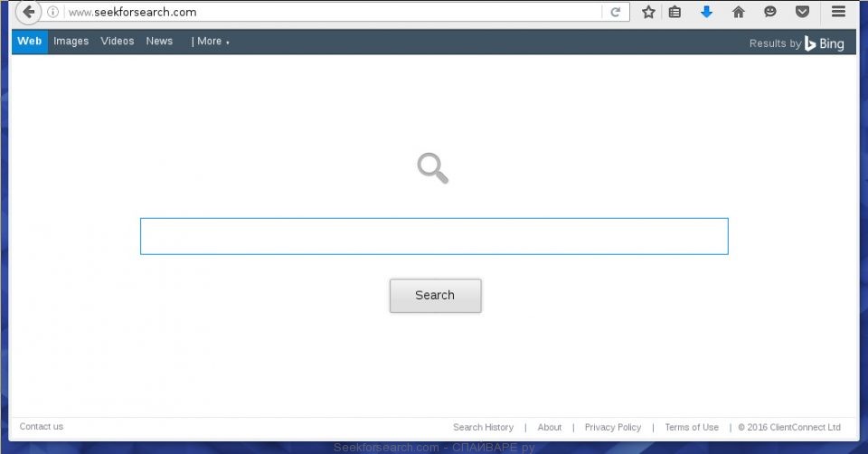Image resolution: width=868 pixels, height=454 pixels.
Task: Click the Pocket save icon
Action: pos(802,13)
